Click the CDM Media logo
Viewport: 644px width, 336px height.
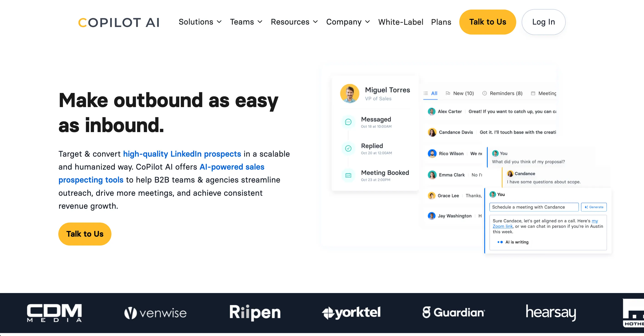point(54,313)
